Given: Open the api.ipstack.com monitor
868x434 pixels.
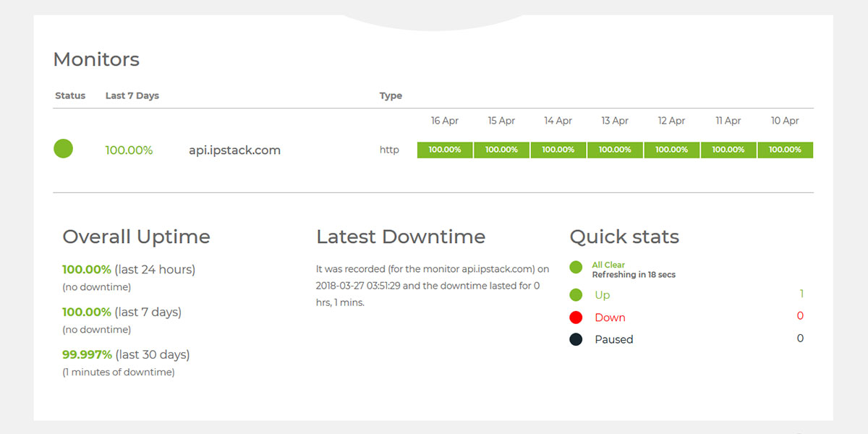Looking at the screenshot, I should [x=234, y=150].
